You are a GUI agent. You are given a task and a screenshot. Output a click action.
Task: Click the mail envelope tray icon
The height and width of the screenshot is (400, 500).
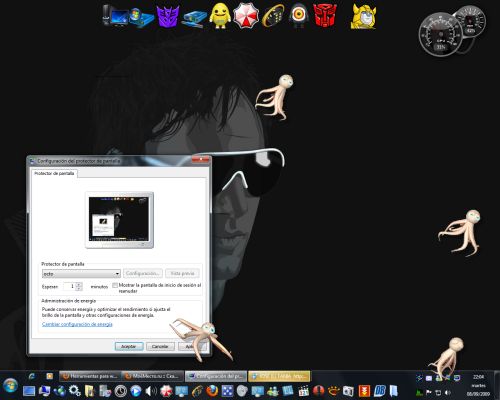point(429,378)
